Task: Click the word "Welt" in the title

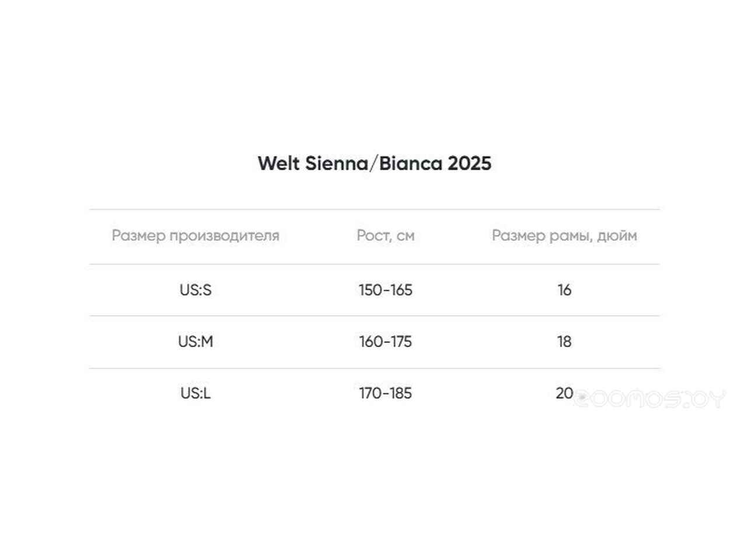Action: coord(278,163)
